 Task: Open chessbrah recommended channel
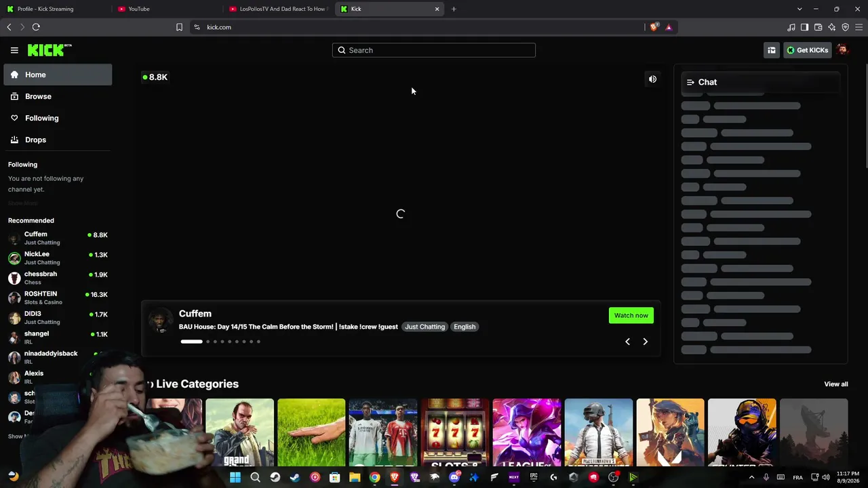pyautogui.click(x=58, y=278)
